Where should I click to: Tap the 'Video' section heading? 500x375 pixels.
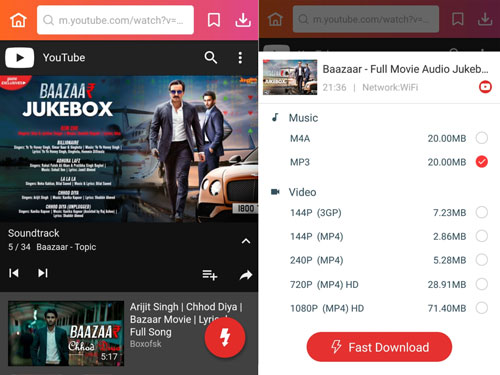click(302, 192)
